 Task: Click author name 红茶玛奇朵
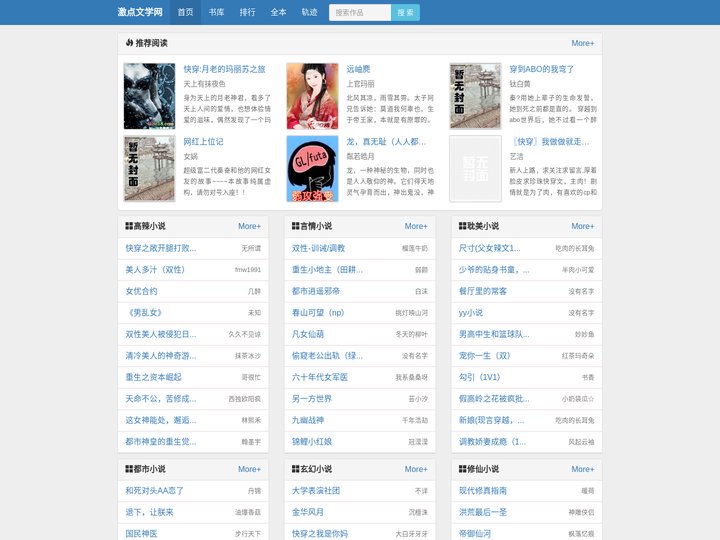(578, 356)
